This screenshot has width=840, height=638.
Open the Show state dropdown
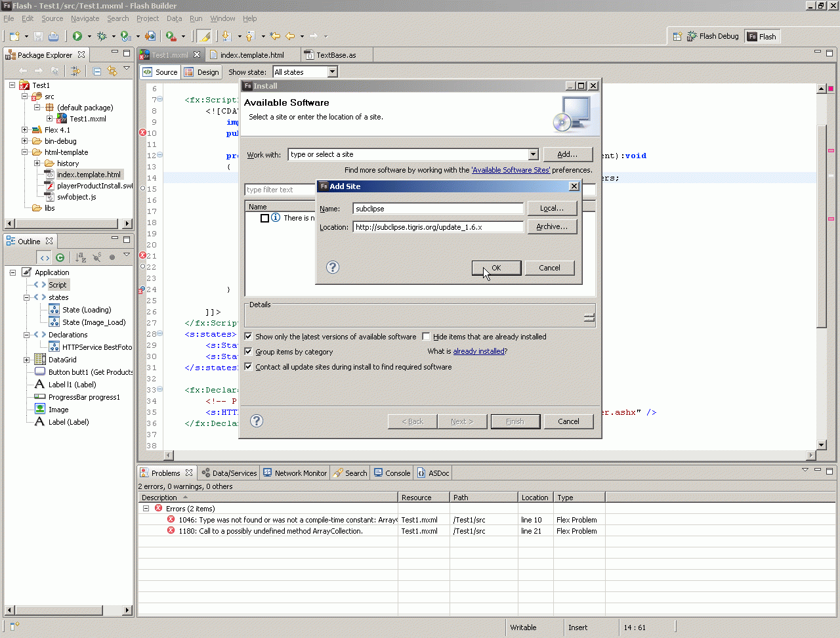[332, 72]
